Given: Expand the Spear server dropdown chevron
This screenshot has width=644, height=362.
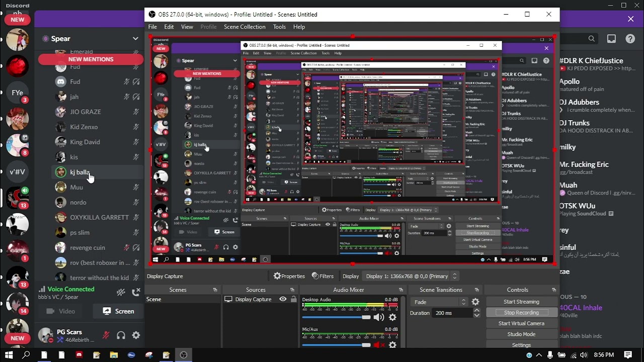Looking at the screenshot, I should [x=135, y=39].
